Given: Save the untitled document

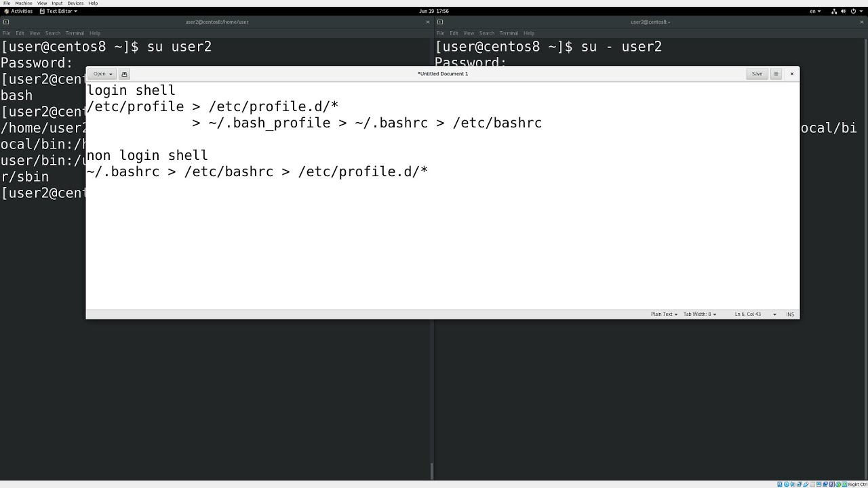Looking at the screenshot, I should [x=757, y=74].
